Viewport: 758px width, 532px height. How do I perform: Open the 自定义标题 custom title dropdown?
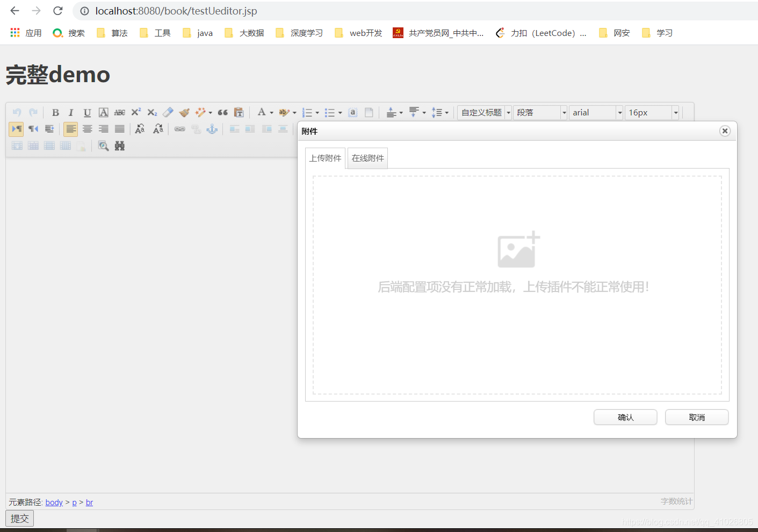point(485,113)
